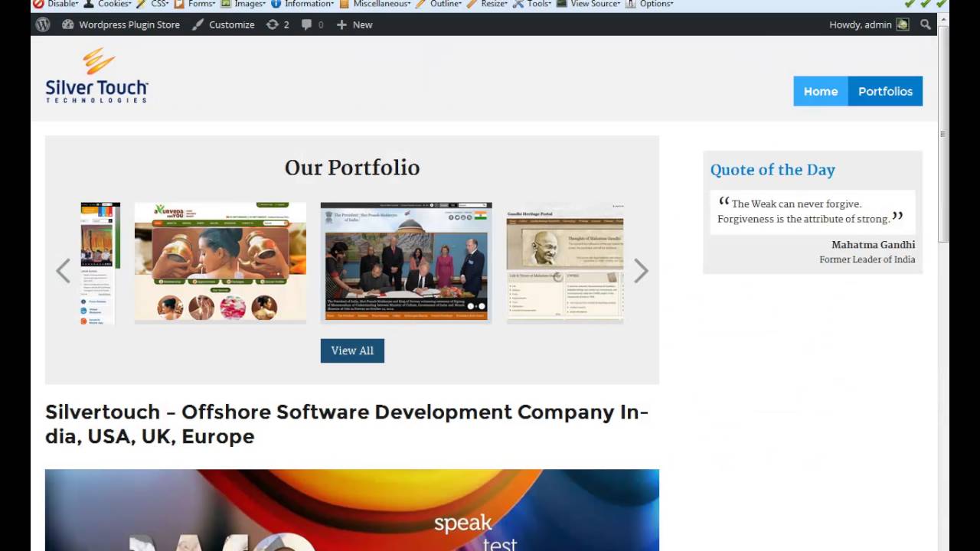Viewport: 980px width, 551px height.
Task: Click the Our Portfolio heading
Action: tap(352, 168)
